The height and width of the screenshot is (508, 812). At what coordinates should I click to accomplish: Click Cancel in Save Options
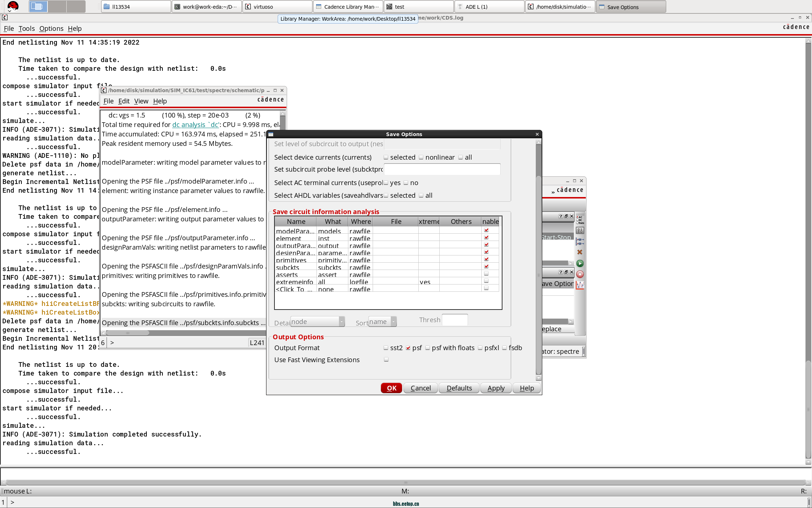420,388
